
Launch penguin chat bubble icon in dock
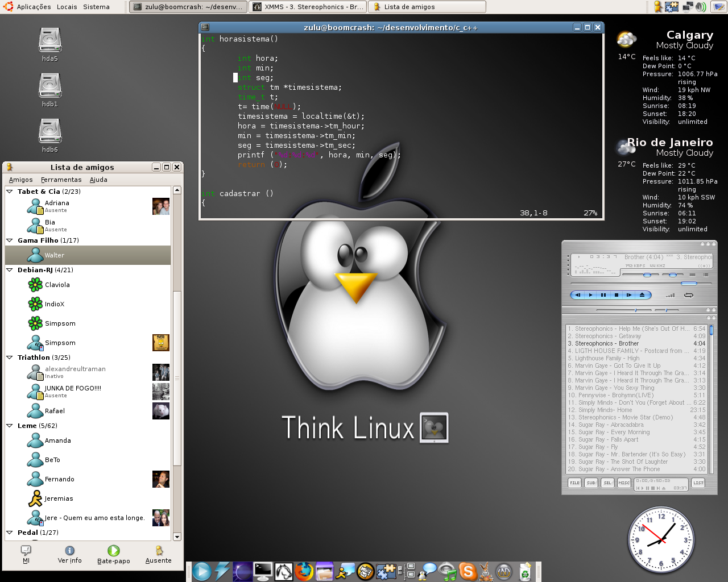pyautogui.click(x=427, y=571)
